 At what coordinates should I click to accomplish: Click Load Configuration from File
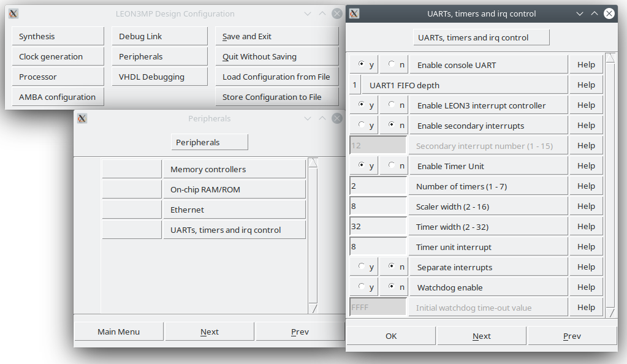click(x=276, y=77)
